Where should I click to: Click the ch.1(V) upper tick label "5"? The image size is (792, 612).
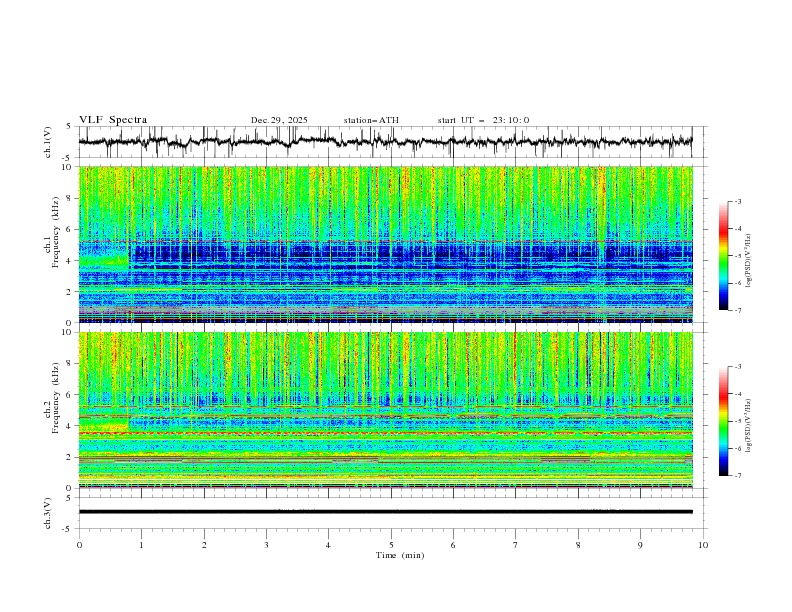click(x=69, y=127)
